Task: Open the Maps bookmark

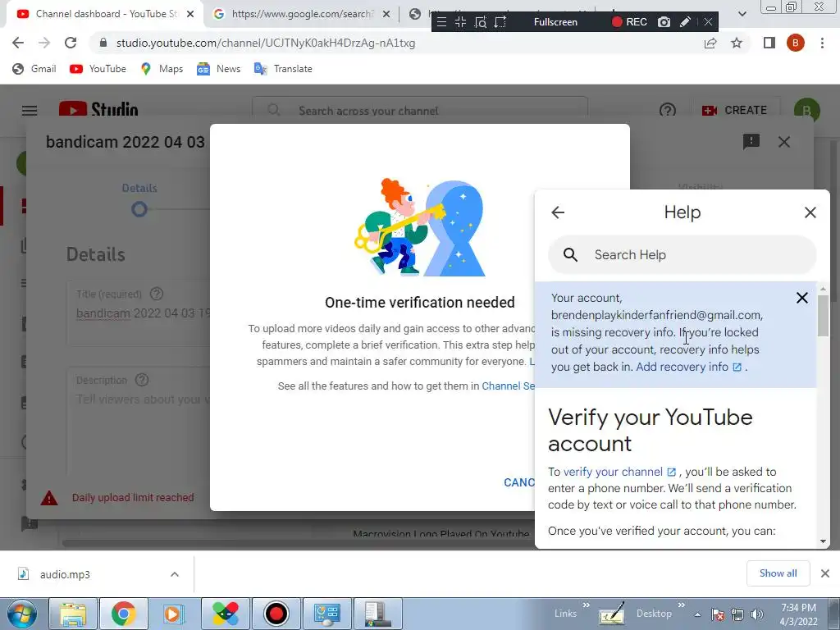Action: coord(162,69)
